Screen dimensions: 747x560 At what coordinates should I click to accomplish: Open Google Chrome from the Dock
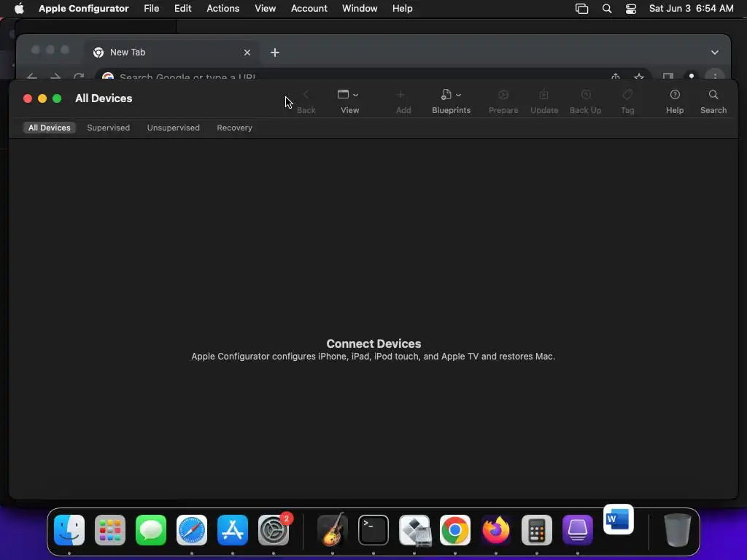pos(455,530)
